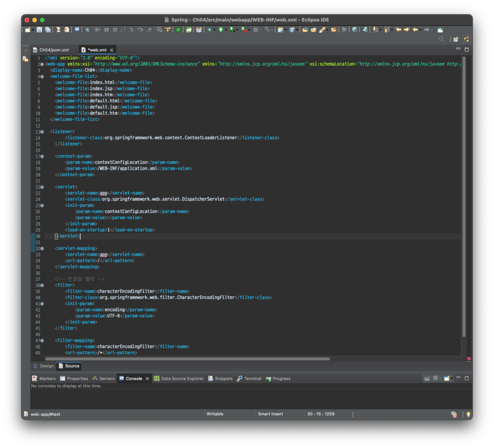Click the green power relaunch icon
This screenshot has width=494, height=448.
coord(178,30)
